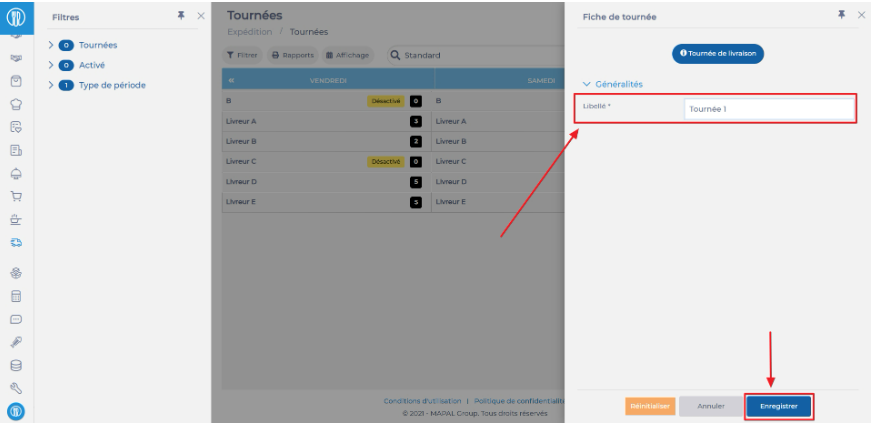Open the chef hat icon in the sidebar
This screenshot has width=873, height=423.
[x=16, y=104]
